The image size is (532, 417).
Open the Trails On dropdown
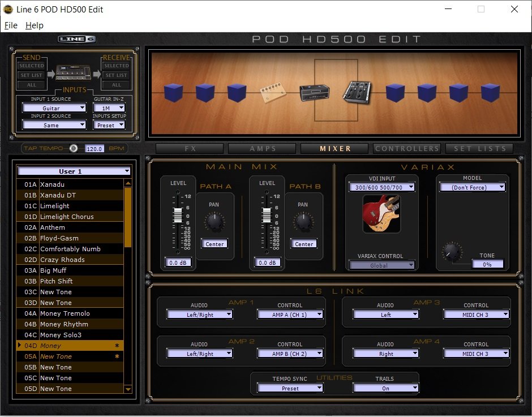[x=386, y=388]
